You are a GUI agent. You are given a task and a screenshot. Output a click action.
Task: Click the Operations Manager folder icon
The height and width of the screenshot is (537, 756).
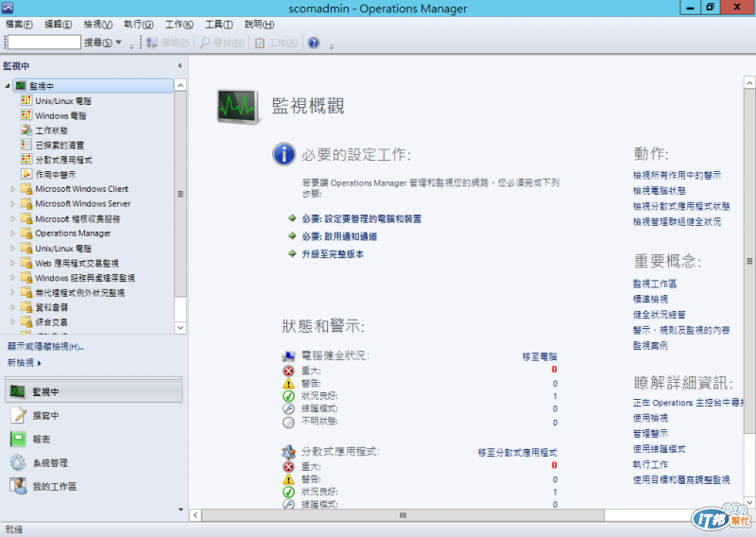coord(26,233)
